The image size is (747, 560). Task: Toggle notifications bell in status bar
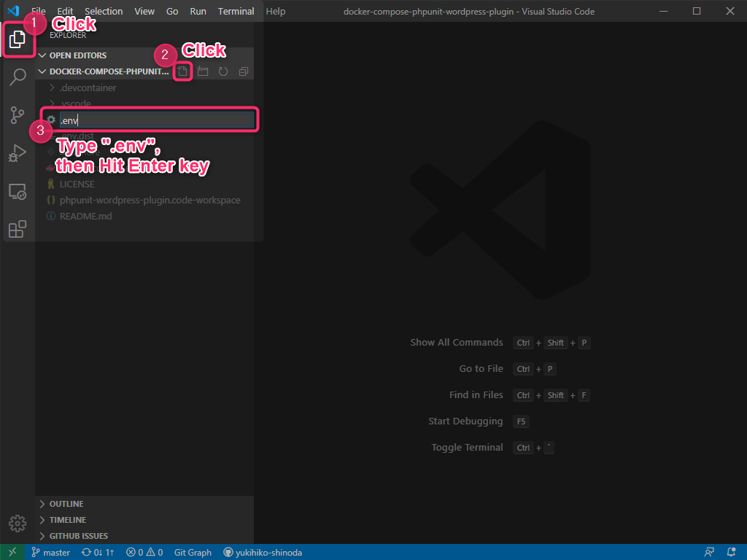pyautogui.click(x=732, y=552)
